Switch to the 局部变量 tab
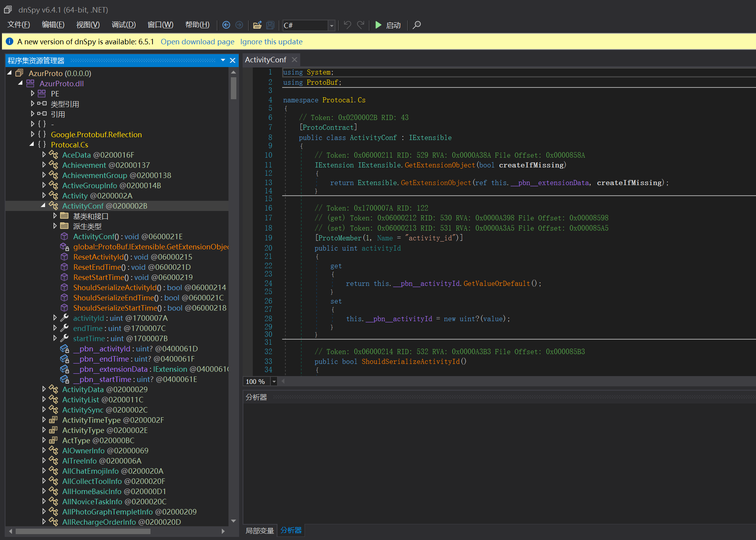This screenshot has height=540, width=756. coord(259,531)
